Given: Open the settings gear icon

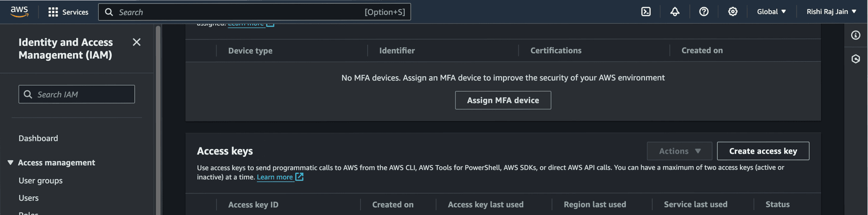Looking at the screenshot, I should tap(733, 12).
